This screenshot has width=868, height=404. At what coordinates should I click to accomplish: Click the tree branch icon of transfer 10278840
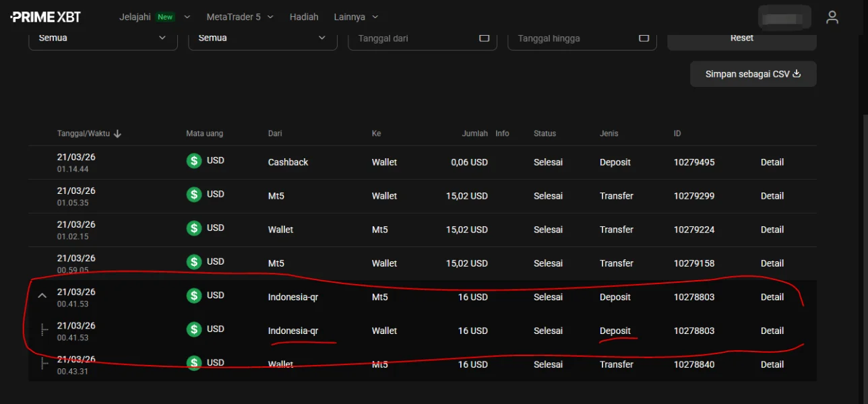44,364
